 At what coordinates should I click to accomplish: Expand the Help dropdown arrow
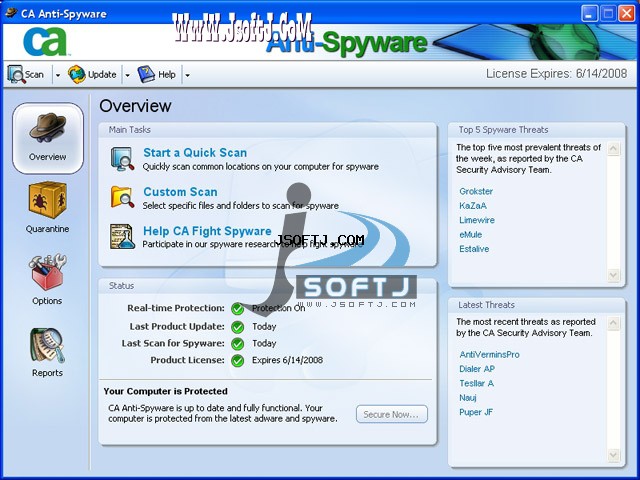187,75
